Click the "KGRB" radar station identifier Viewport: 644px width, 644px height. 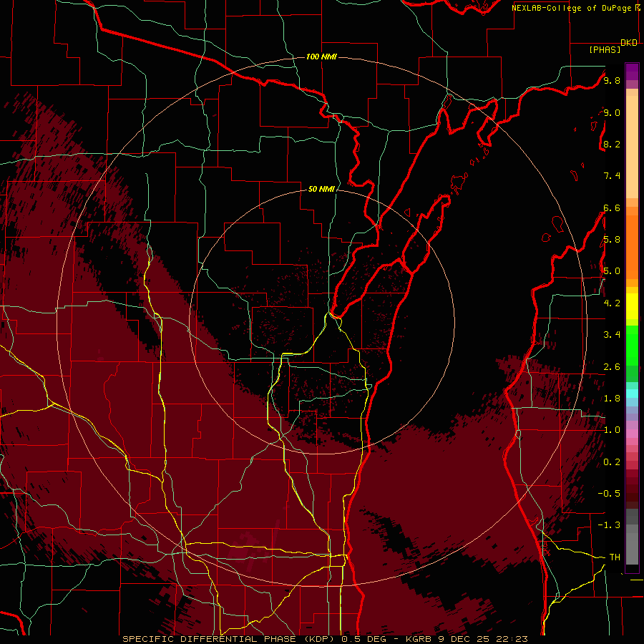(x=418, y=639)
